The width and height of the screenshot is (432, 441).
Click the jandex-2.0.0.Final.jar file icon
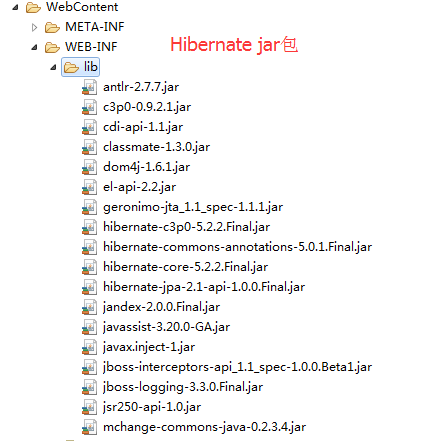click(89, 307)
